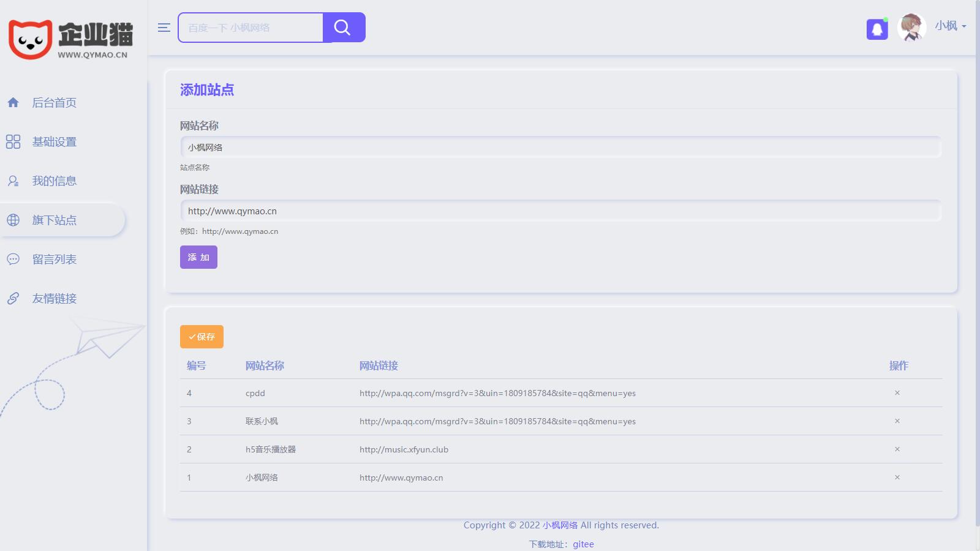Toggle the sidebar hamburger menu icon
The width and height of the screenshot is (980, 551).
[x=164, y=28]
